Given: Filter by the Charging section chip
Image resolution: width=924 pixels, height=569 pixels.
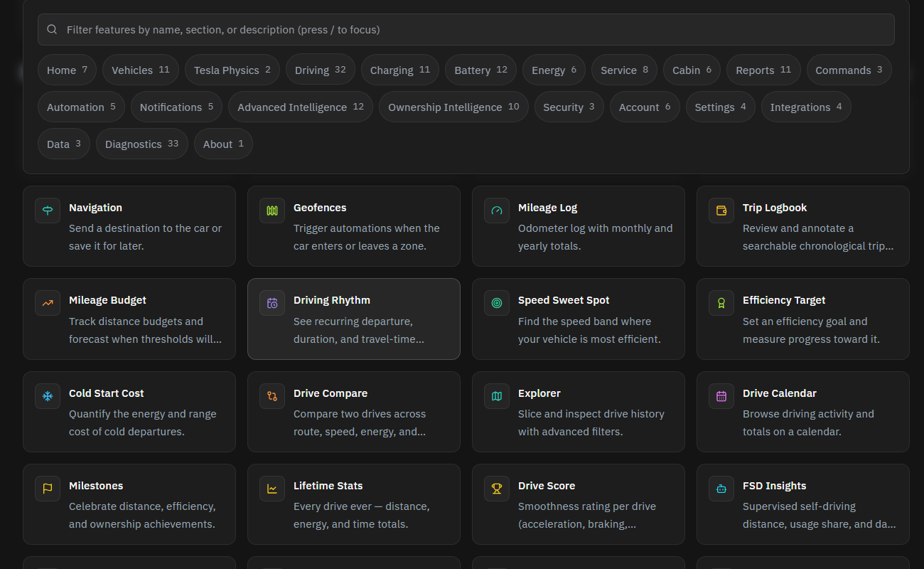Looking at the screenshot, I should [x=400, y=70].
